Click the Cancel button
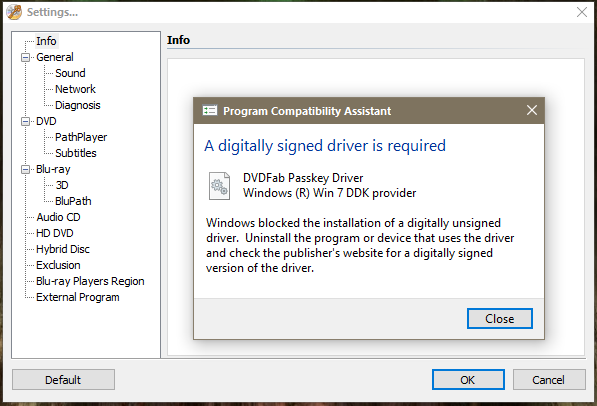 click(549, 380)
